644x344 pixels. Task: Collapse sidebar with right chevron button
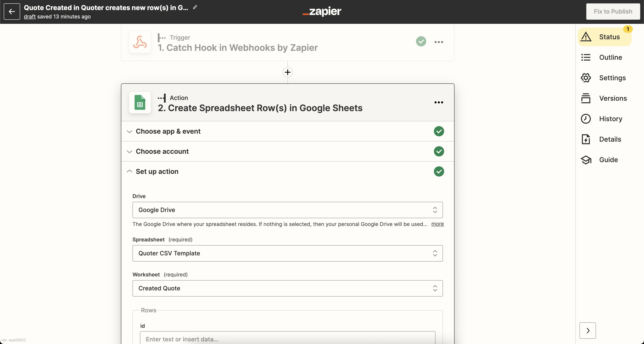588,331
